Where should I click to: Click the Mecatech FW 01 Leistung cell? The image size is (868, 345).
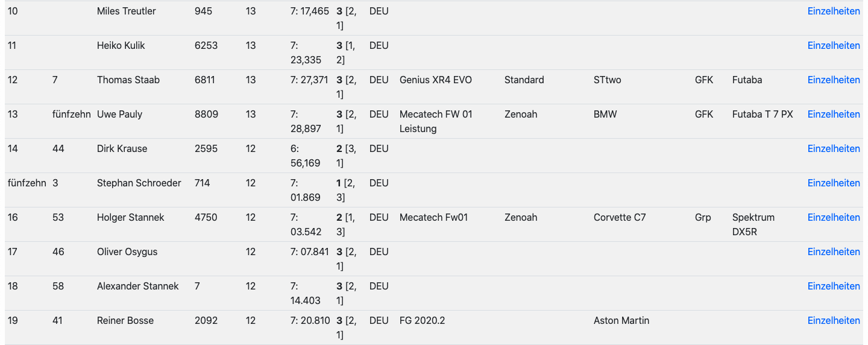436,121
